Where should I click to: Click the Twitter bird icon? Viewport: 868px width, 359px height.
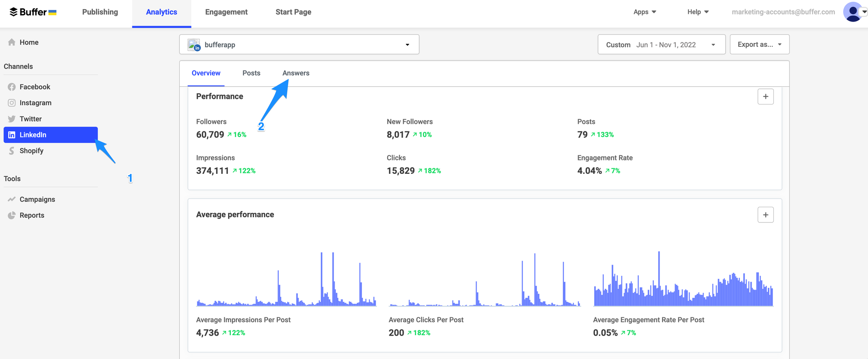pyautogui.click(x=12, y=119)
